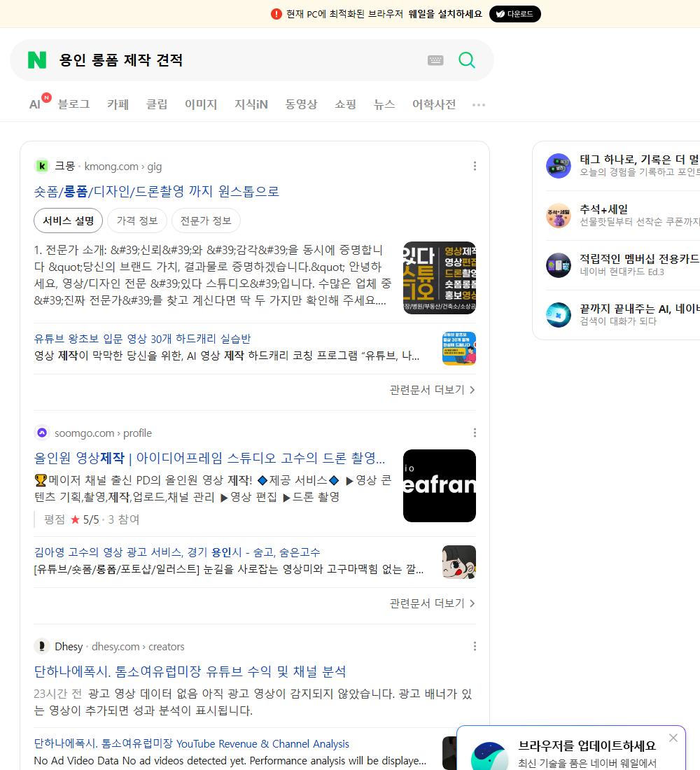This screenshot has height=770, width=700.
Task: Click 검색이 대화가 되다 subtitle
Action: click(618, 321)
